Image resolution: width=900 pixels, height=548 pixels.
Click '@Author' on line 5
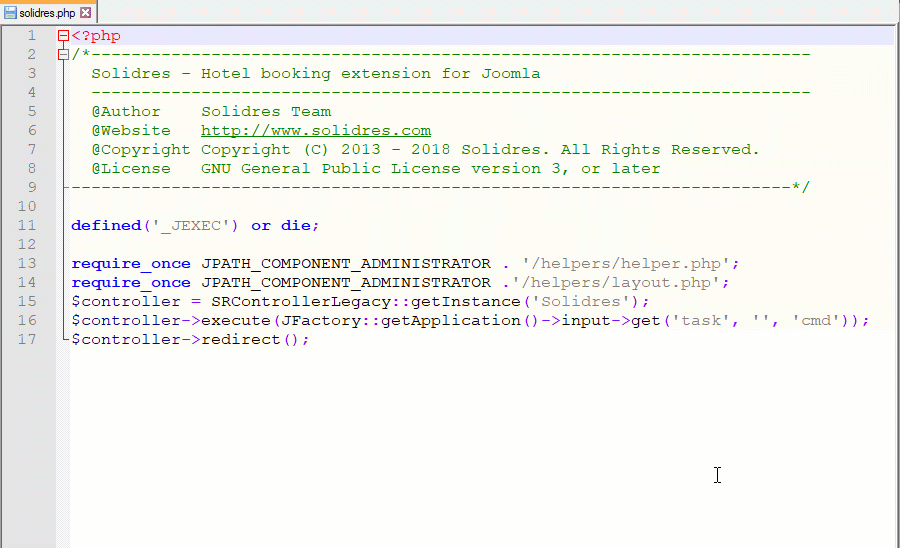126,111
